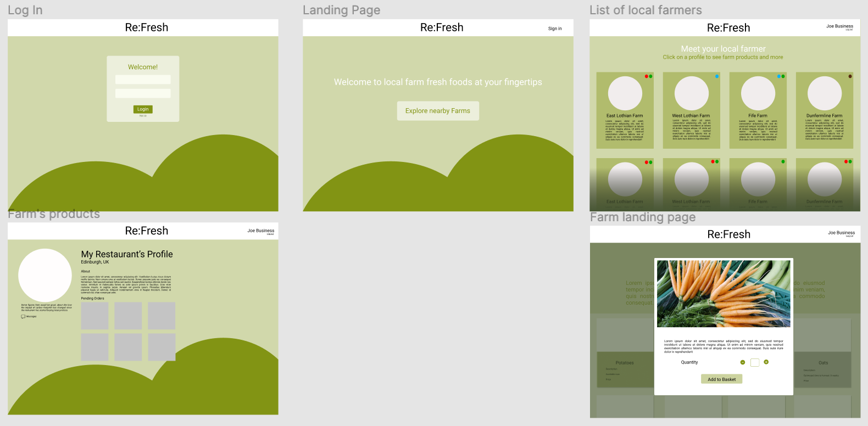Click 'Welcome to local farm fresh foods' headline

click(x=438, y=82)
